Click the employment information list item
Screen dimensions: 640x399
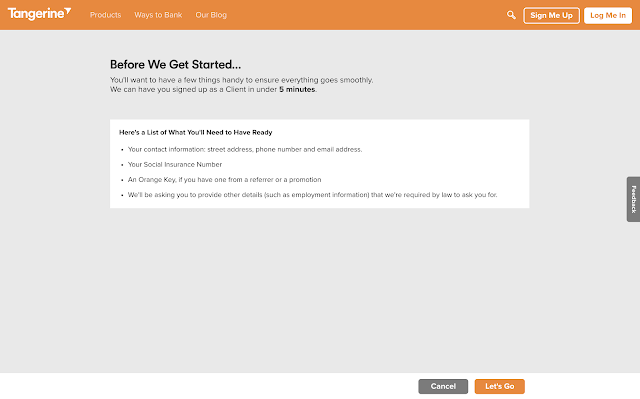point(313,195)
